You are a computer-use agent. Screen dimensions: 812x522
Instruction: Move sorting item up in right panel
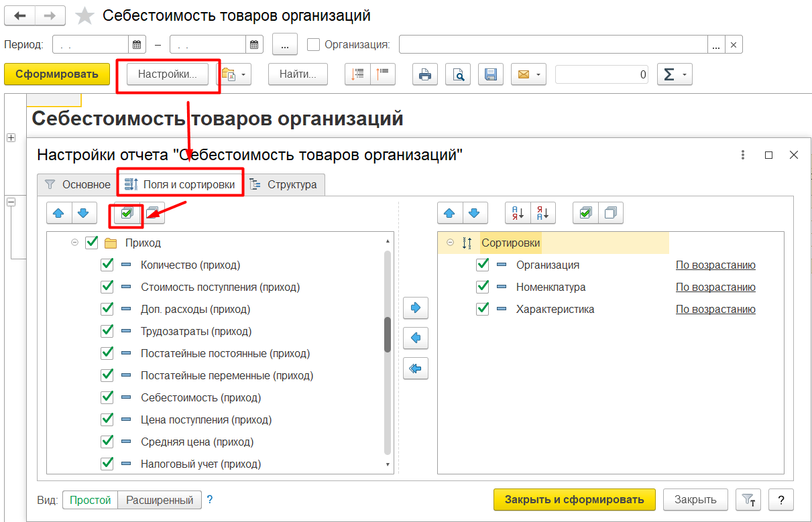449,213
